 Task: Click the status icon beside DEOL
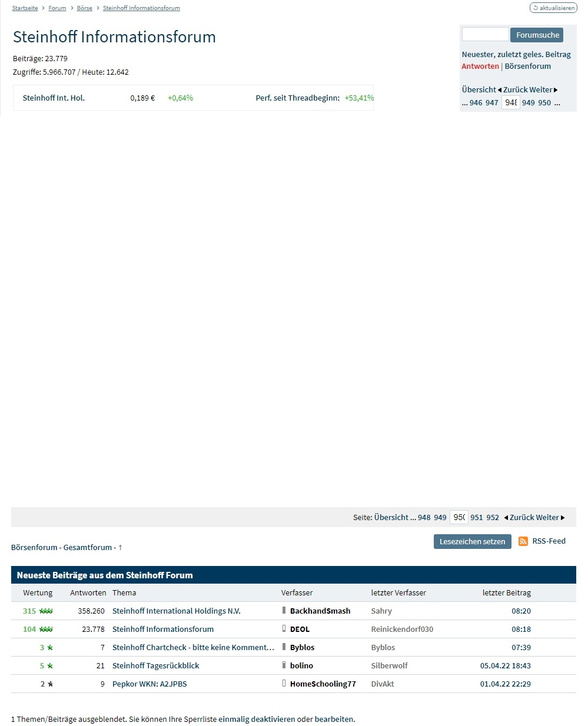coord(284,629)
